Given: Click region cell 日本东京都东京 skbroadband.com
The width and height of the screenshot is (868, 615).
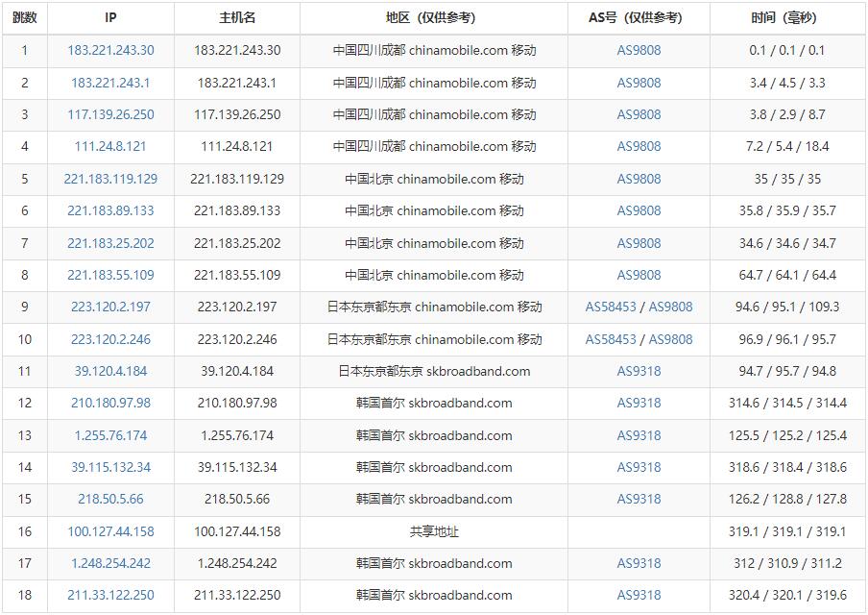Looking at the screenshot, I should [x=433, y=371].
